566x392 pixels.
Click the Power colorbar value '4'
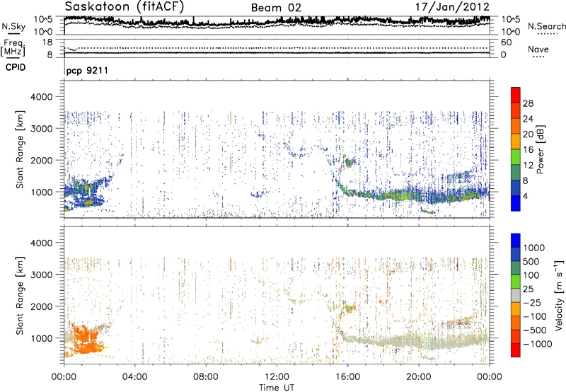point(525,196)
